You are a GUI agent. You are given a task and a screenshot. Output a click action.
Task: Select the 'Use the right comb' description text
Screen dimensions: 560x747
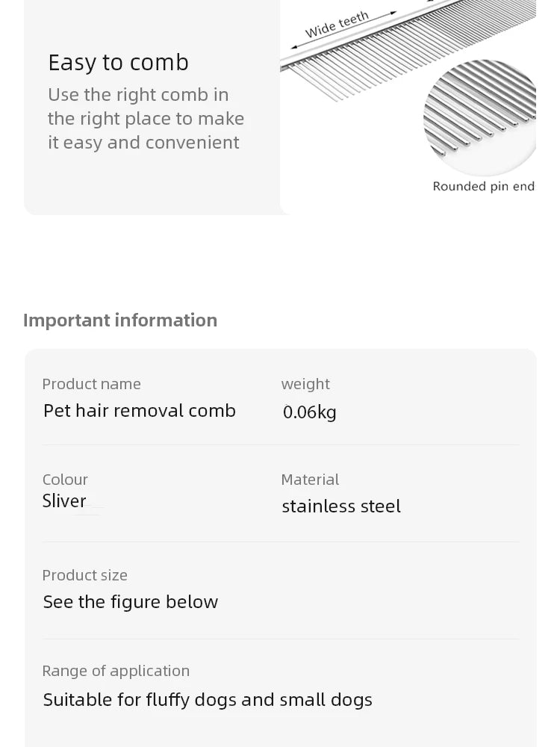pos(146,119)
